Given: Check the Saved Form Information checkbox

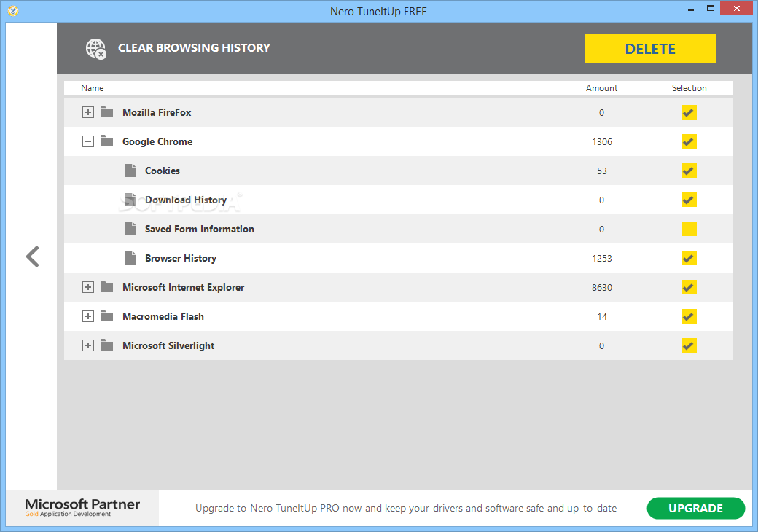Looking at the screenshot, I should tap(689, 229).
